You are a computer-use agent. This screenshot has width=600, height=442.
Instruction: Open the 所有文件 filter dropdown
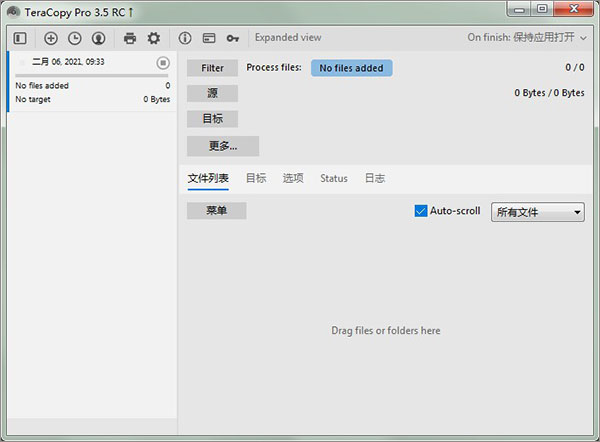538,212
